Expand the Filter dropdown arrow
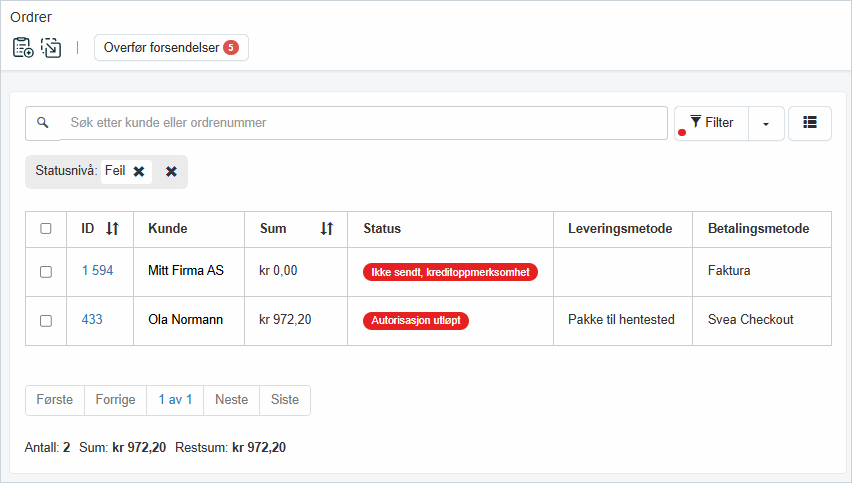 [766, 123]
